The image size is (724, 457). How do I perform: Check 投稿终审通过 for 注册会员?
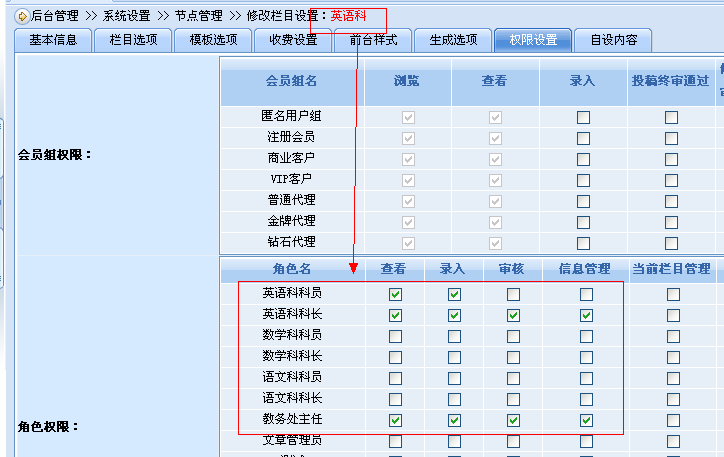point(671,138)
